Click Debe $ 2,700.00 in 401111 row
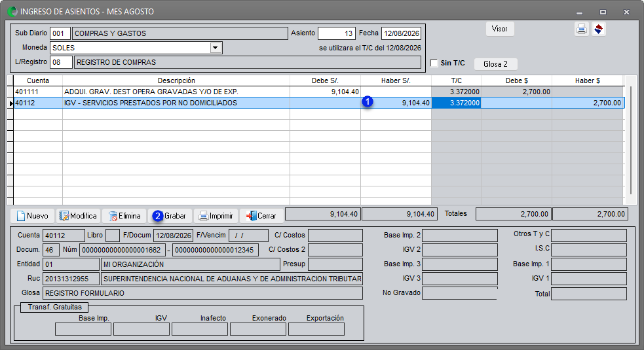The image size is (644, 350). pyautogui.click(x=516, y=92)
